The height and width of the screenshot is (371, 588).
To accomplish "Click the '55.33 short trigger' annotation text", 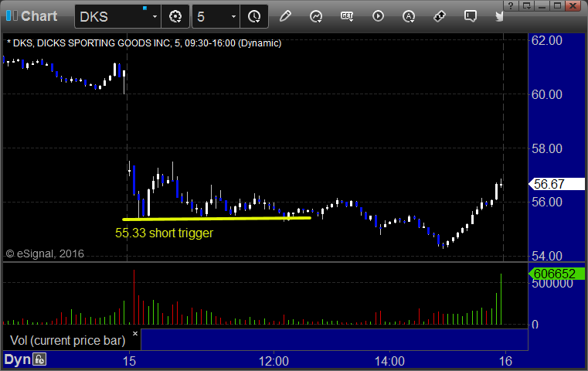I will [164, 233].
